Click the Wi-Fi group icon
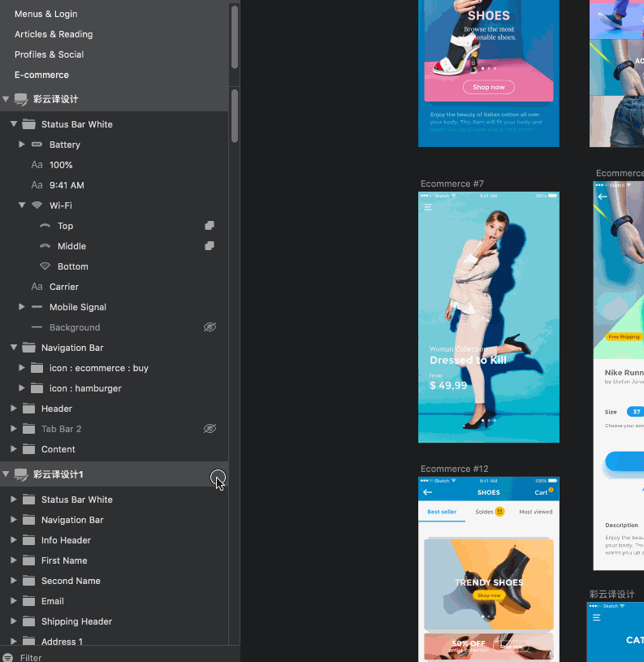 click(37, 206)
